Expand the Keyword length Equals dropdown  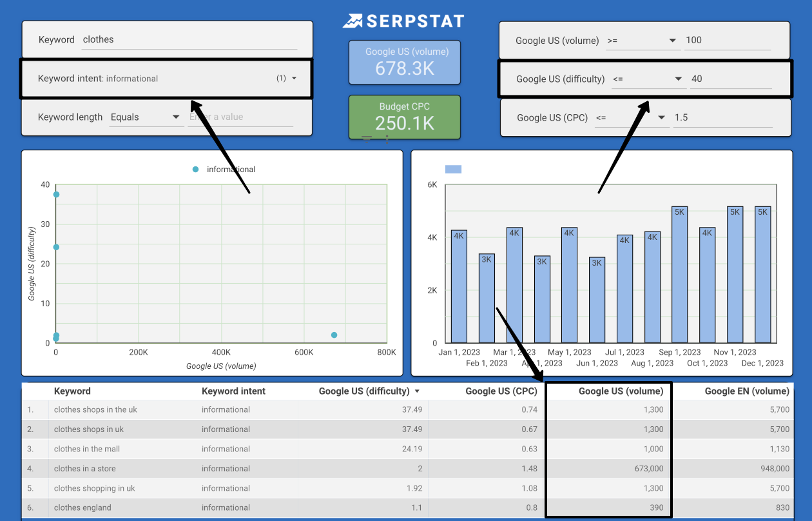(x=175, y=117)
